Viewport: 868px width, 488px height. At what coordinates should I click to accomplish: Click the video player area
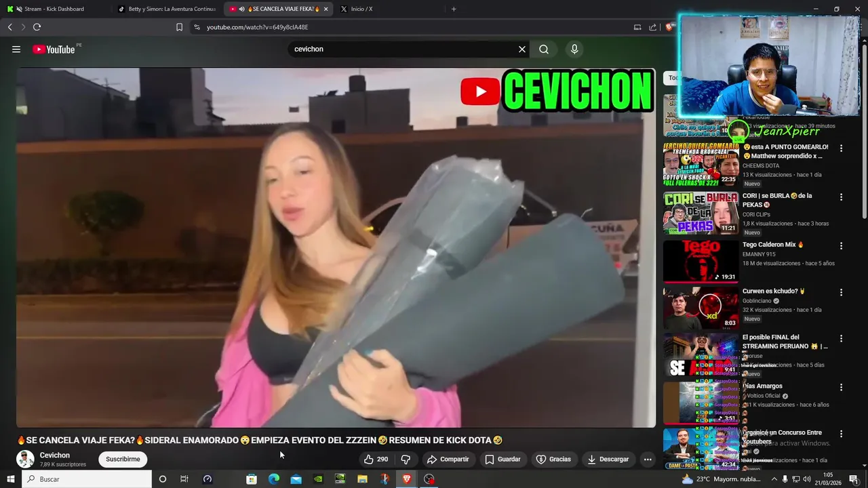[x=336, y=247]
